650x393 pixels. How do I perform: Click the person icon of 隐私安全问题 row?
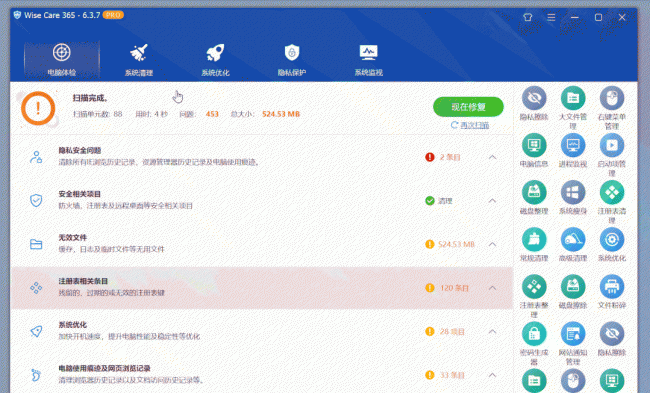point(36,157)
